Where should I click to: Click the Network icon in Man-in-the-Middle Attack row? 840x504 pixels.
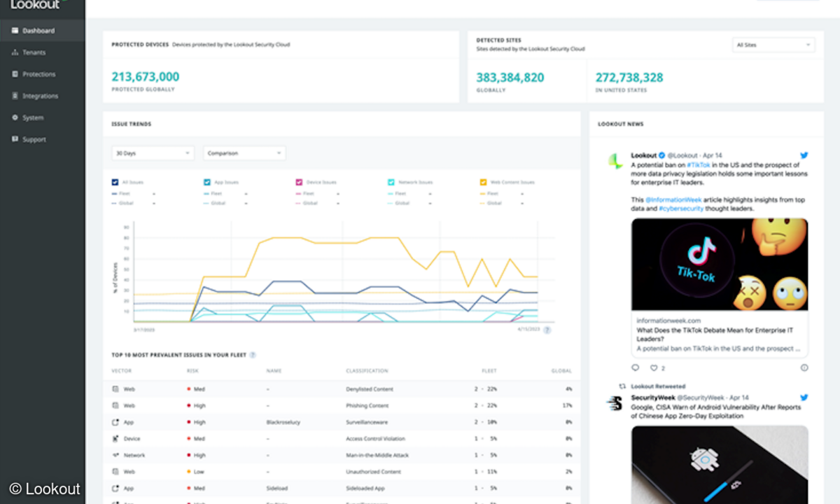tap(115, 455)
